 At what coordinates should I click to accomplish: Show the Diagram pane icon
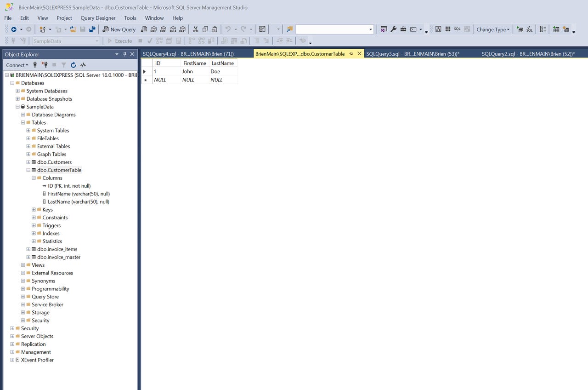pyautogui.click(x=438, y=29)
